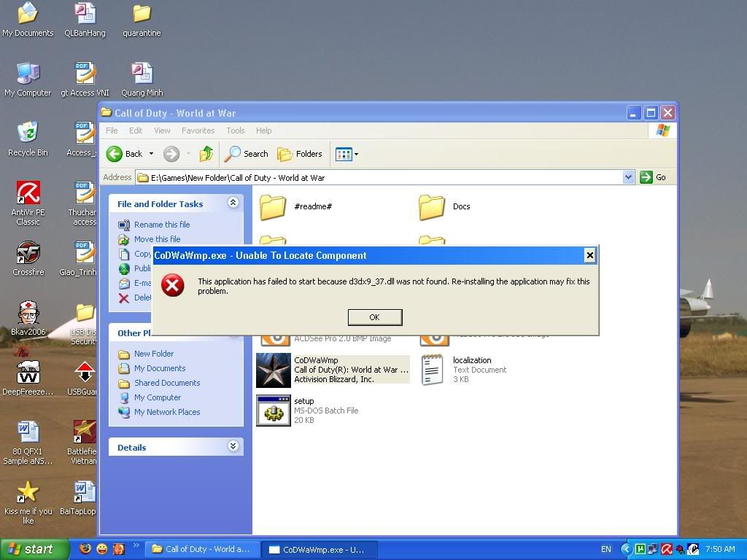Select QLBanHang desktop icon

pos(85,20)
